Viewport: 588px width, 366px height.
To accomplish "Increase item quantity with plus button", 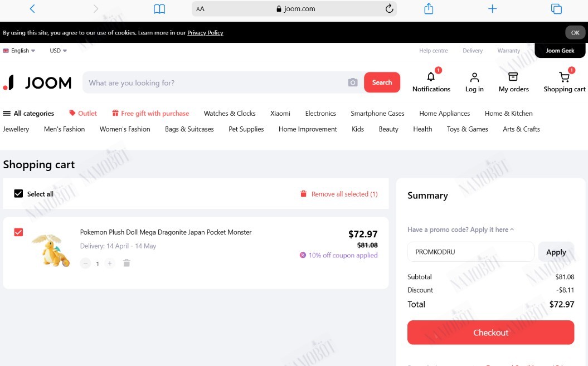I will (x=110, y=263).
